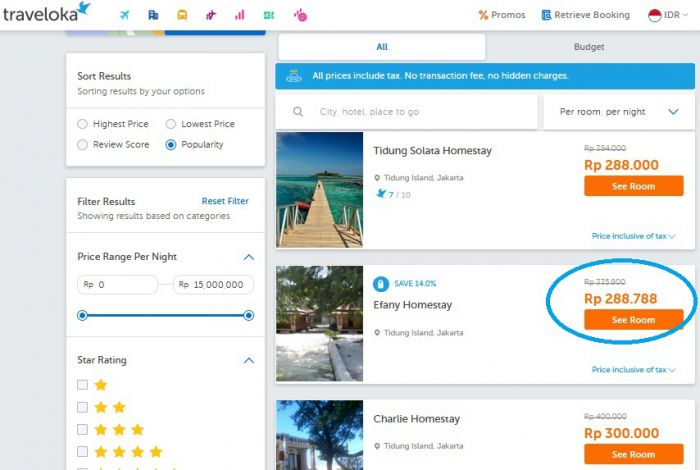
Task: Check the one-star rating filter
Action: (x=82, y=385)
